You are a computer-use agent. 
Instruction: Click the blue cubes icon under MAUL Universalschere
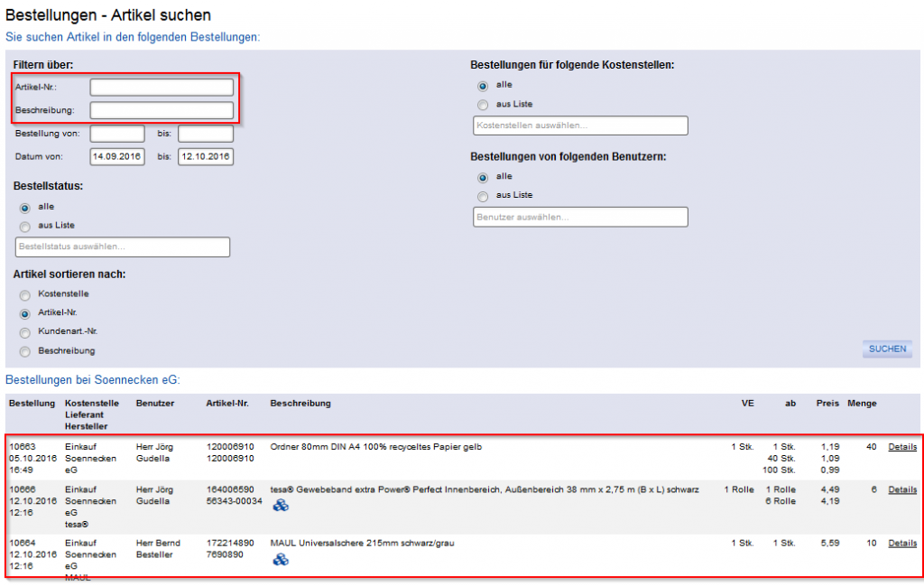pyautogui.click(x=281, y=559)
